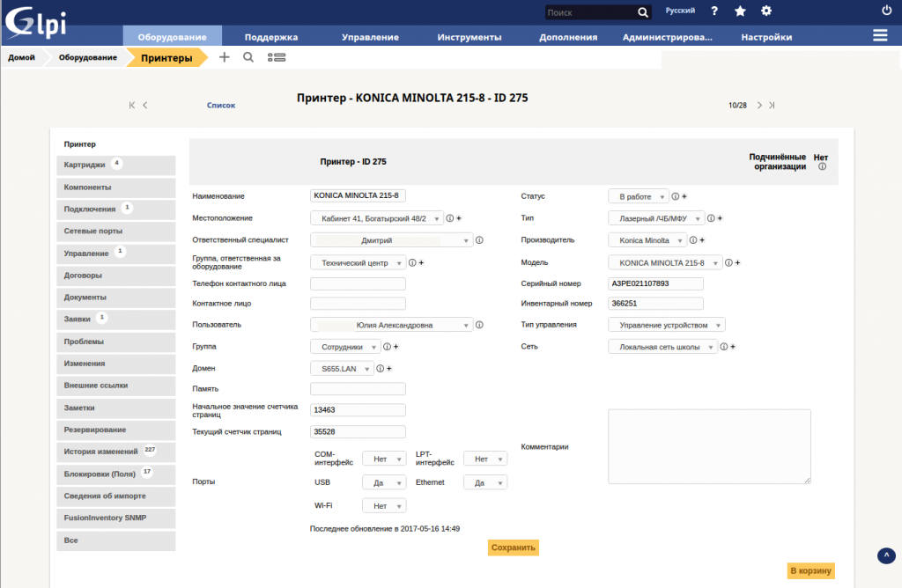Screen dimensions: 902x588
Task: Open the Инструменты menu
Action: (x=469, y=37)
